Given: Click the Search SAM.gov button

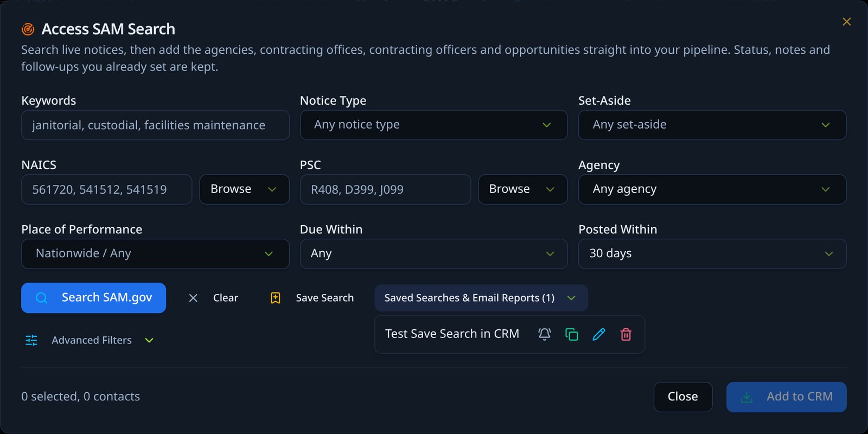Looking at the screenshot, I should click(x=93, y=298).
